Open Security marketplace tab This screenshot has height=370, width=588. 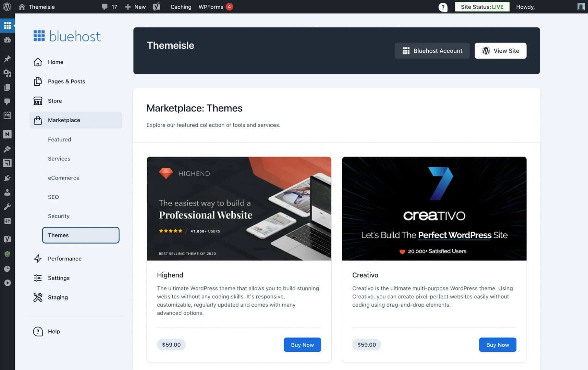pyautogui.click(x=59, y=216)
